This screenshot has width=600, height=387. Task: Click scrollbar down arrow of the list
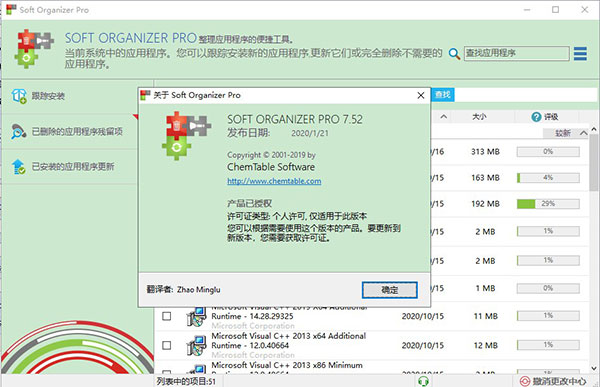594,369
